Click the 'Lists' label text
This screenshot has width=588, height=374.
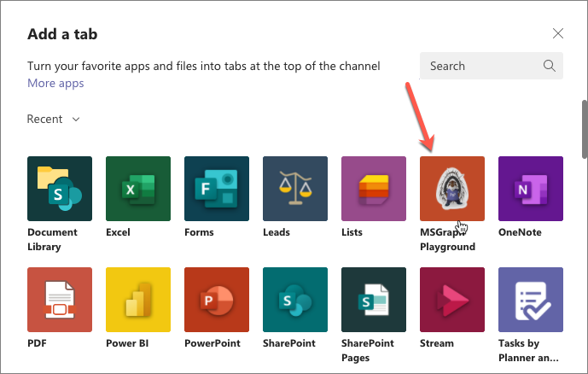tap(352, 232)
